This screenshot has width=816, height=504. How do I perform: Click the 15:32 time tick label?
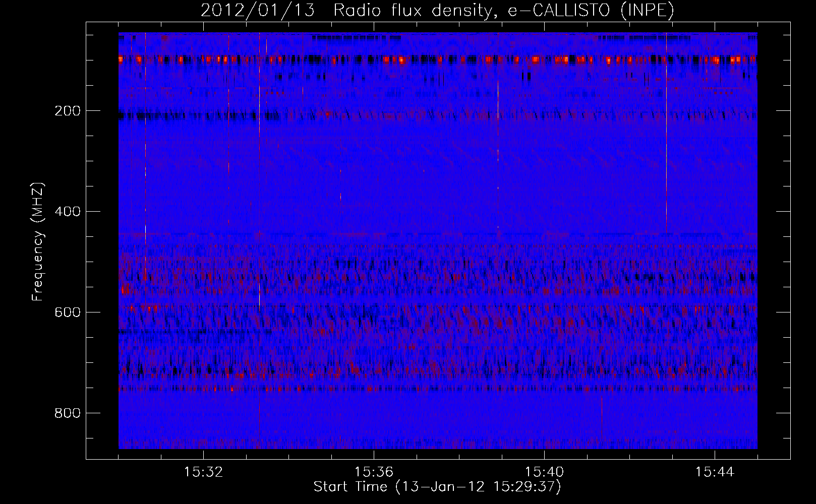point(203,472)
